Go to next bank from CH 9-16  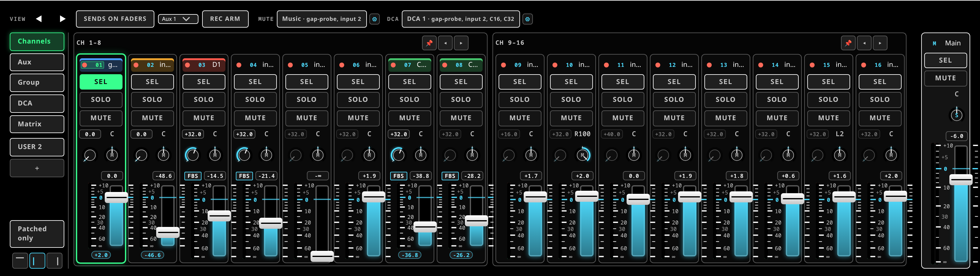[x=880, y=43]
